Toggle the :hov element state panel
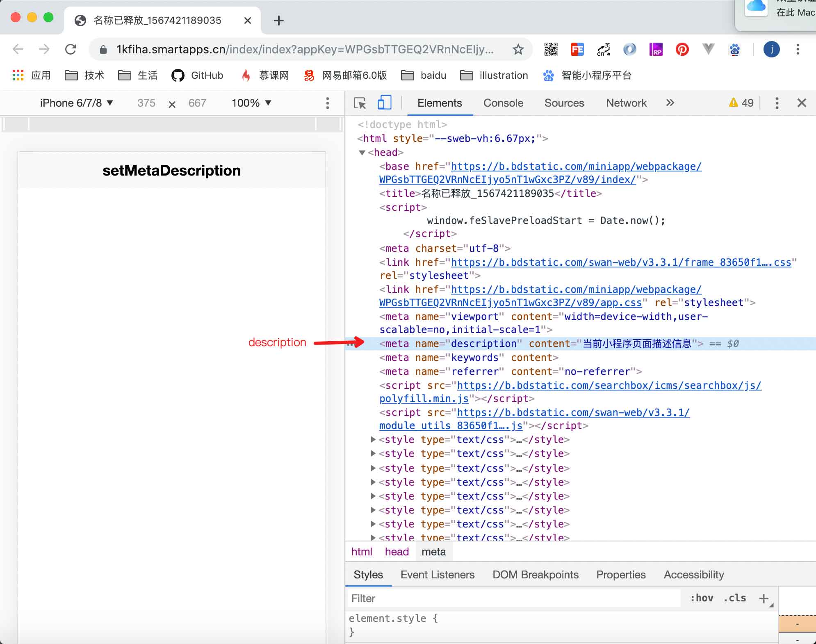 click(702, 598)
